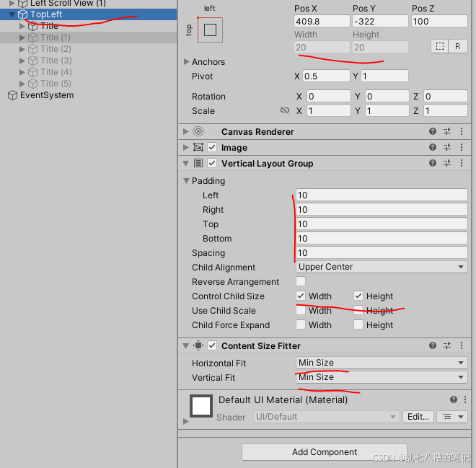
Task: Open Canvas Renderer preset settings icon
Action: coord(447,131)
